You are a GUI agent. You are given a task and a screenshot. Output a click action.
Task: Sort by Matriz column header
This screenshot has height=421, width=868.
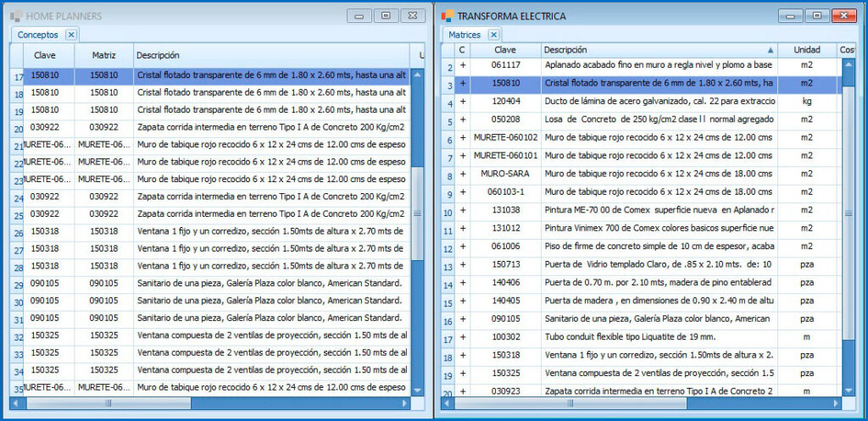click(x=103, y=55)
